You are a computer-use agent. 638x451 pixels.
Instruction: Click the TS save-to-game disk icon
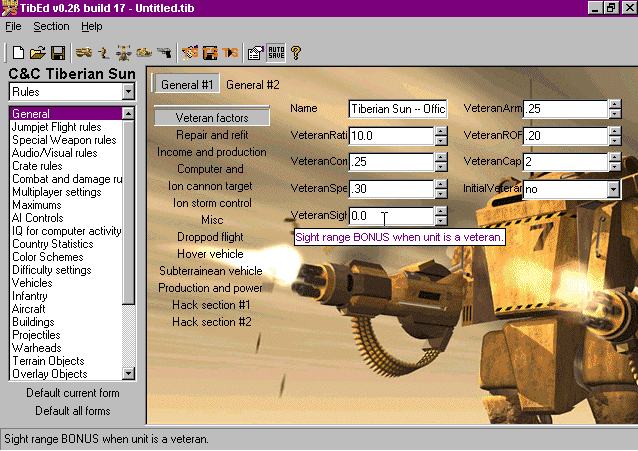pyautogui.click(x=210, y=53)
